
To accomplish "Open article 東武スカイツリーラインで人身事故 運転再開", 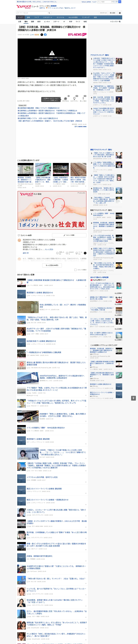I will pyautogui.click(x=44, y=489).
